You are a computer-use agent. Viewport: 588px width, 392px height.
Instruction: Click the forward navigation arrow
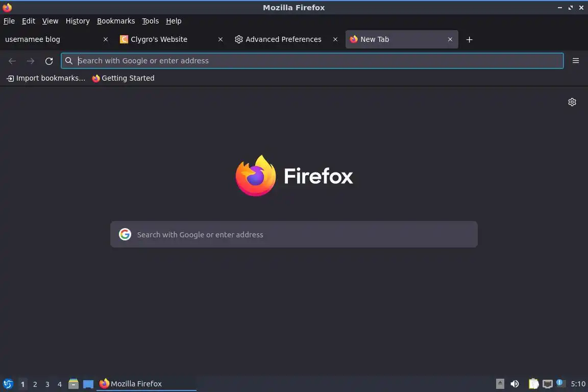pyautogui.click(x=31, y=61)
